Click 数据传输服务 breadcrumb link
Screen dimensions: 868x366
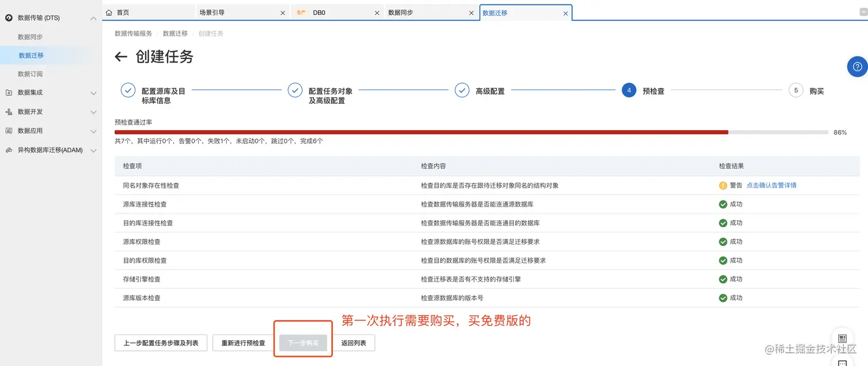click(x=133, y=33)
